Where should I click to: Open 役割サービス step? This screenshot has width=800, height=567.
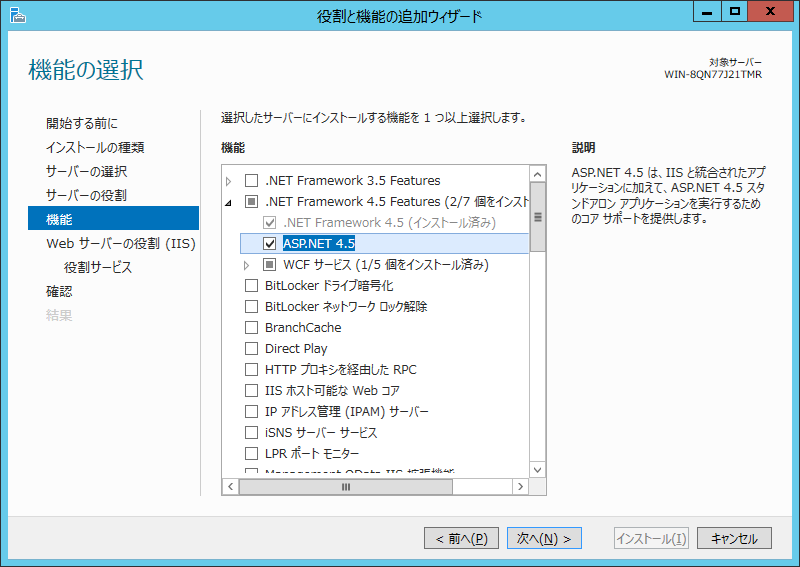click(97, 267)
